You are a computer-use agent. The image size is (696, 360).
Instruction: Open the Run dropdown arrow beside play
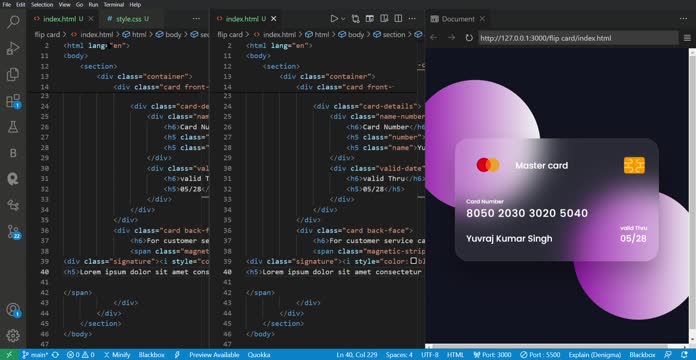tap(343, 19)
